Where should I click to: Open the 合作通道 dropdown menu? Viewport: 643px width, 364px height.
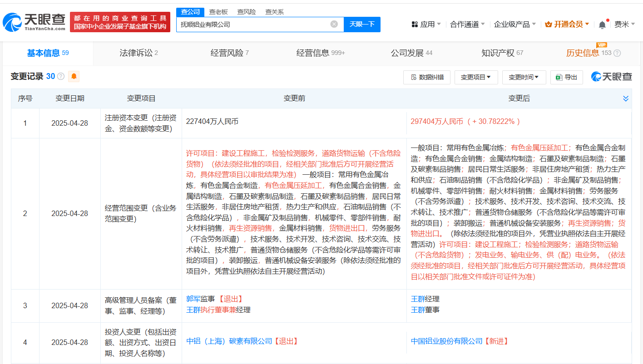(x=467, y=24)
